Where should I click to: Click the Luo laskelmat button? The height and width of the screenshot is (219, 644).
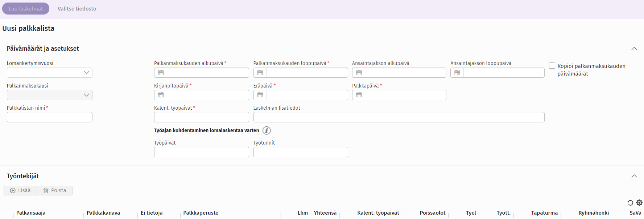tap(26, 9)
